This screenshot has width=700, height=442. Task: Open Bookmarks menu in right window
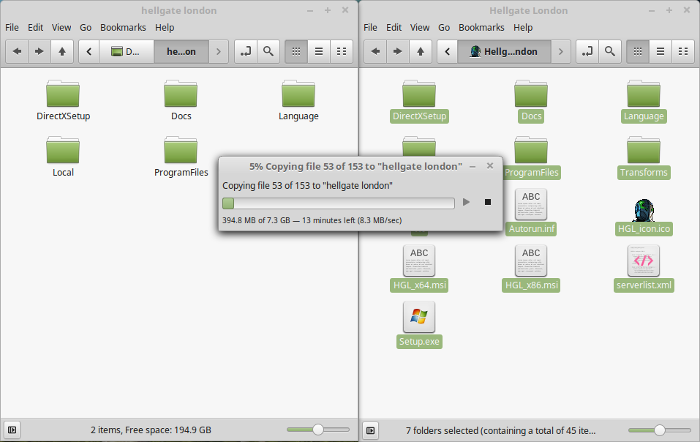481,27
